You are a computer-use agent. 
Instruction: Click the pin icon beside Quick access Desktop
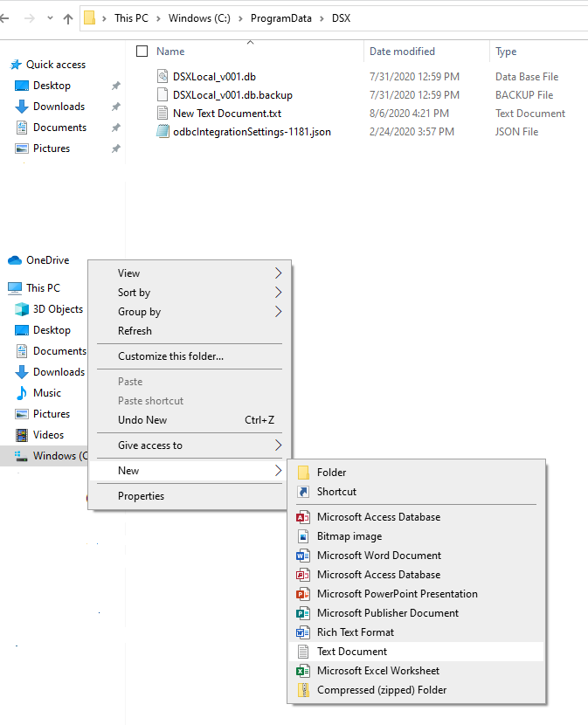click(x=115, y=86)
